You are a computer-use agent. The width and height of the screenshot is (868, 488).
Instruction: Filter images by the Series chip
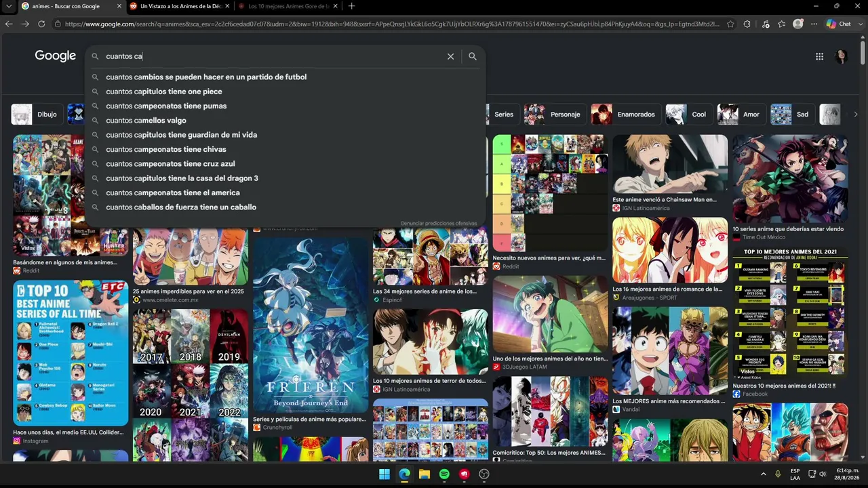504,115
